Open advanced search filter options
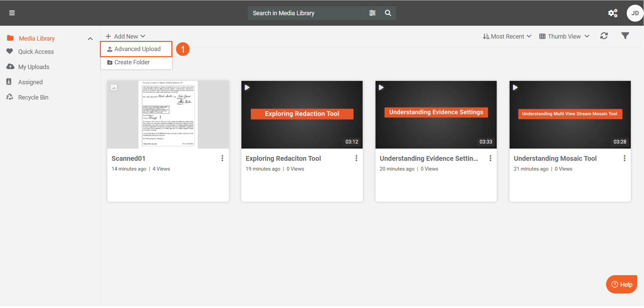The height and width of the screenshot is (308, 644). pyautogui.click(x=372, y=13)
